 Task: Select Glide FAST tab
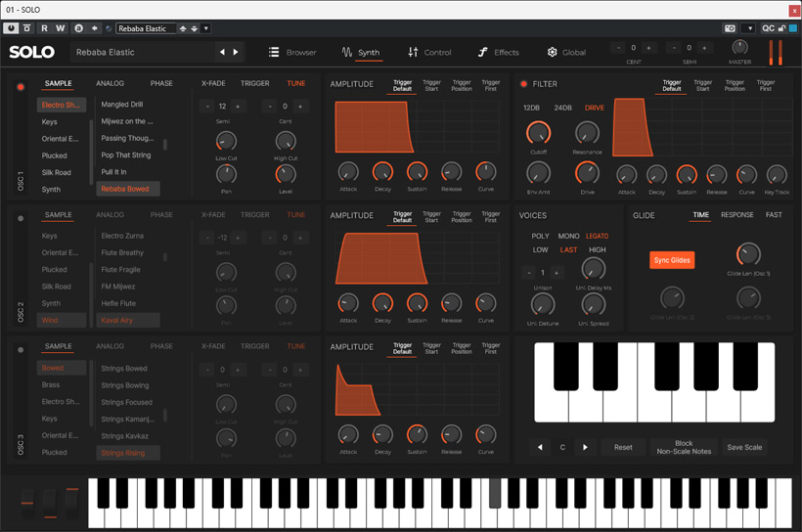774,215
